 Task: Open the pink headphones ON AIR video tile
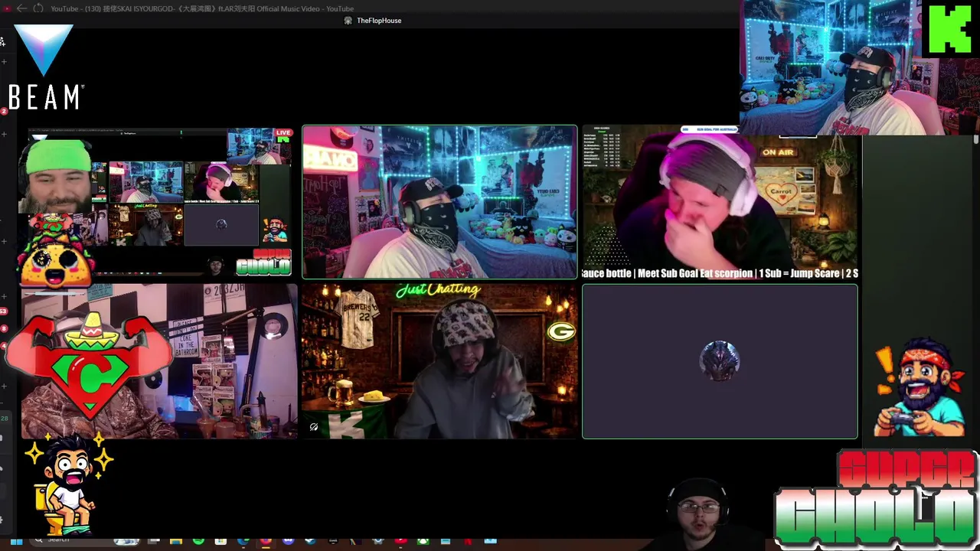[720, 202]
